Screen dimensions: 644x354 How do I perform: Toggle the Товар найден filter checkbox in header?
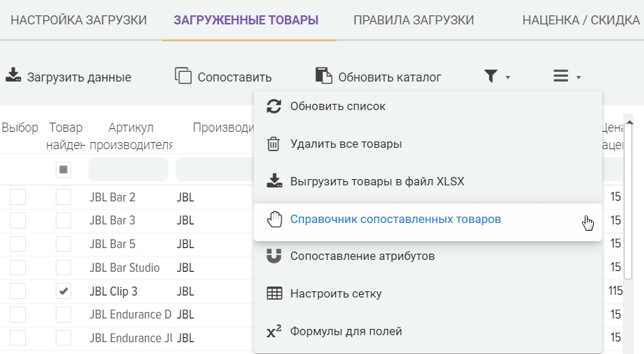(x=63, y=169)
